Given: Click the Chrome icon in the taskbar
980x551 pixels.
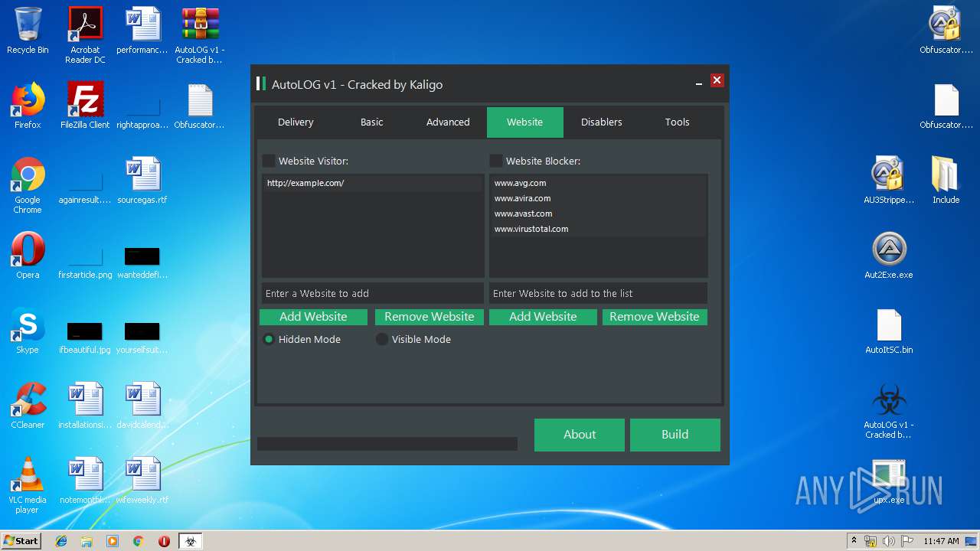Looking at the screenshot, I should (x=139, y=541).
